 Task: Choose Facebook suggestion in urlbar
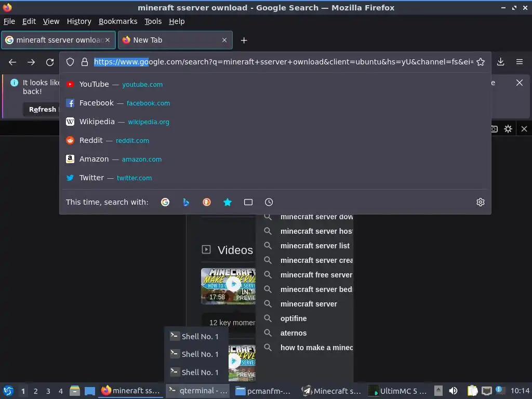click(275, 103)
